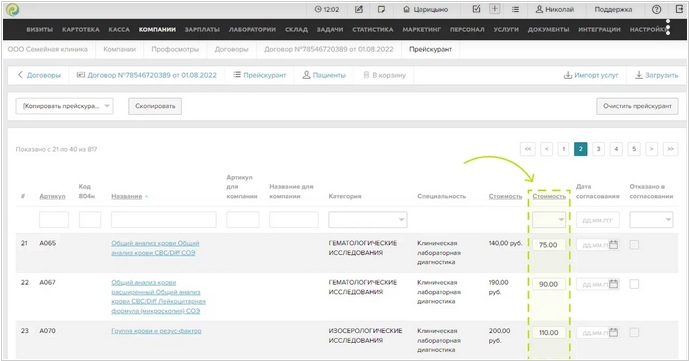Go to next page with > button

651,149
